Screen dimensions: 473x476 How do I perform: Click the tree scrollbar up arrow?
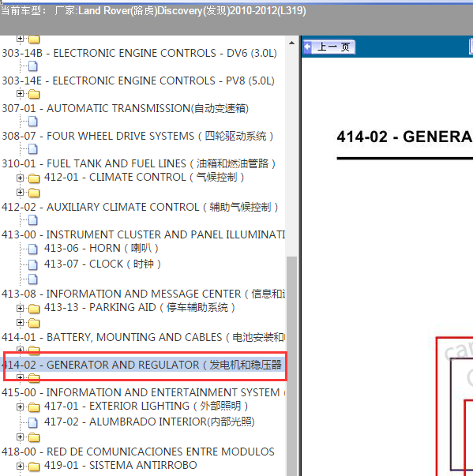pyautogui.click(x=291, y=43)
